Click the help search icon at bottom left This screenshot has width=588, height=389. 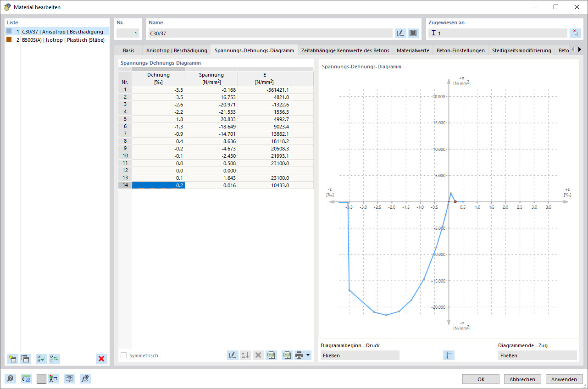pyautogui.click(x=10, y=378)
